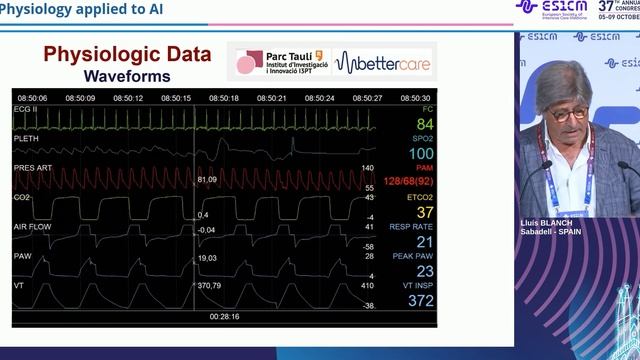640x360 pixels.
Task: Click the cursor value -0,04 on air flow trace
Action: coord(207,230)
